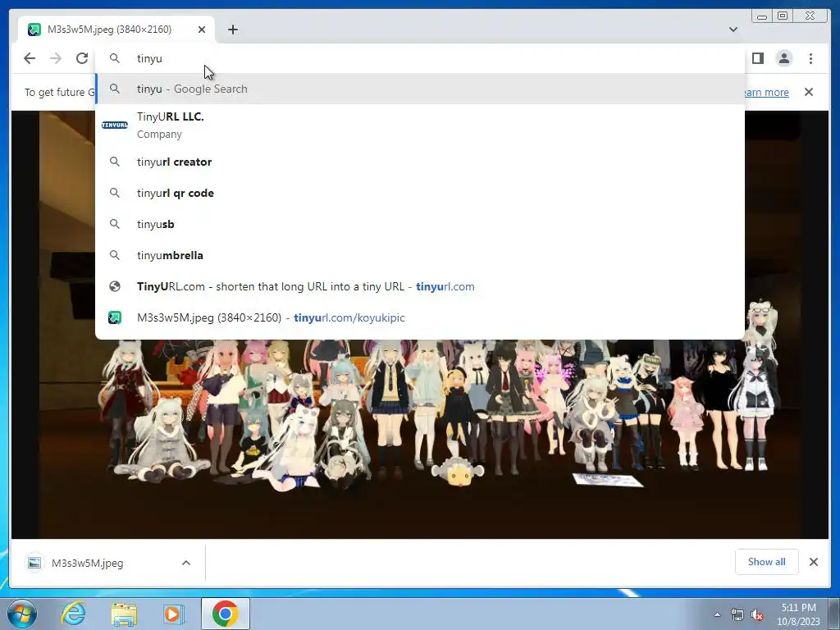This screenshot has width=840, height=630.
Task: Pick the tinyurl qr code suggestion
Action: point(420,193)
